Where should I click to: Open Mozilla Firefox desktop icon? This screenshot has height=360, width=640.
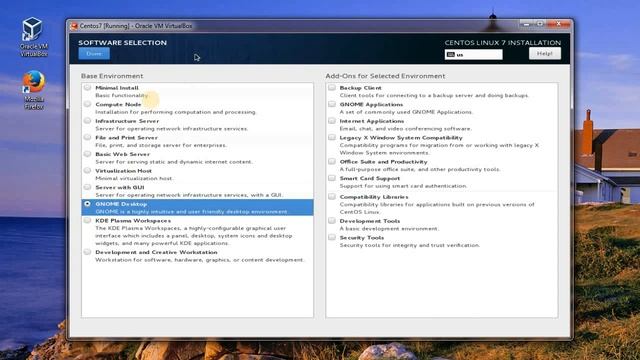click(34, 90)
